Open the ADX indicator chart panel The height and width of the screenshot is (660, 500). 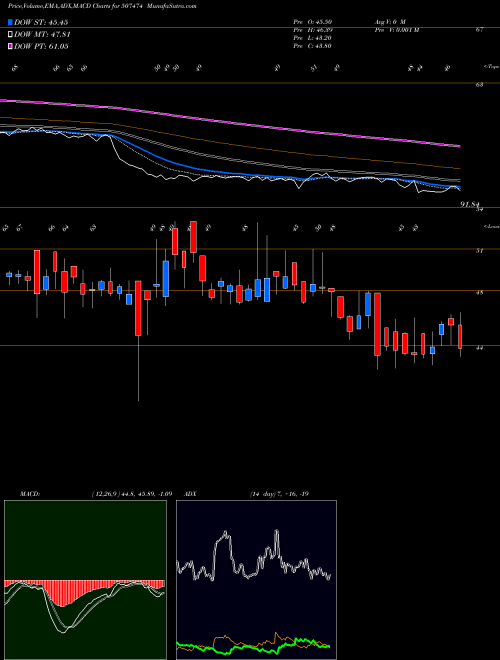[x=256, y=580]
